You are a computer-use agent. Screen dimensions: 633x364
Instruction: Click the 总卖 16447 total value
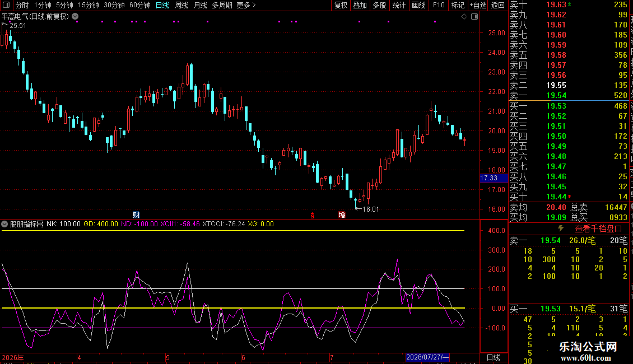[x=616, y=207]
